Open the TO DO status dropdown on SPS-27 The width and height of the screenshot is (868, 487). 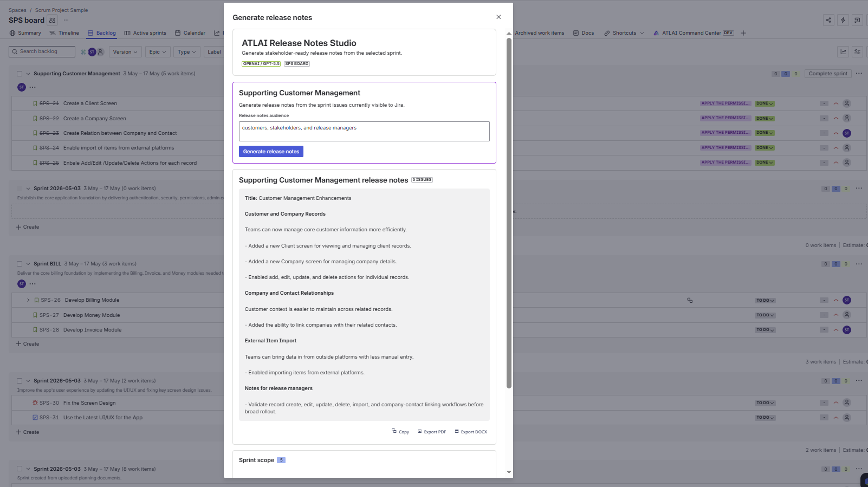click(x=765, y=315)
